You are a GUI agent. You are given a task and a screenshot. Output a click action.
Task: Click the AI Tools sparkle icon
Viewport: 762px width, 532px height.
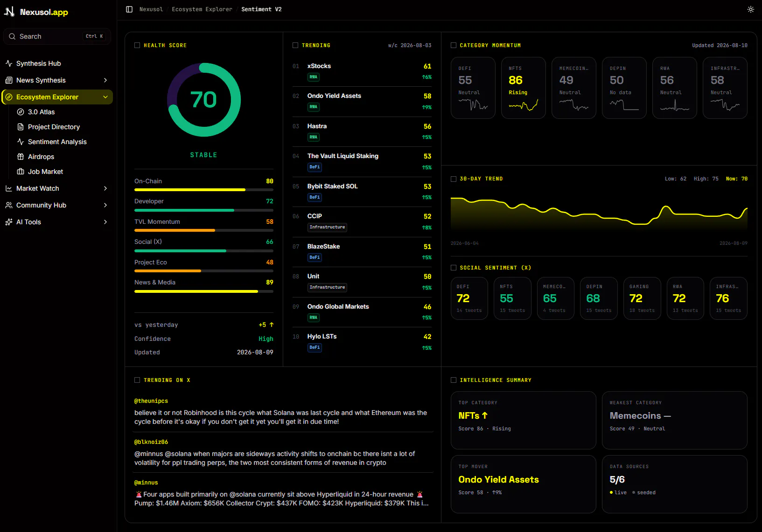click(x=9, y=222)
